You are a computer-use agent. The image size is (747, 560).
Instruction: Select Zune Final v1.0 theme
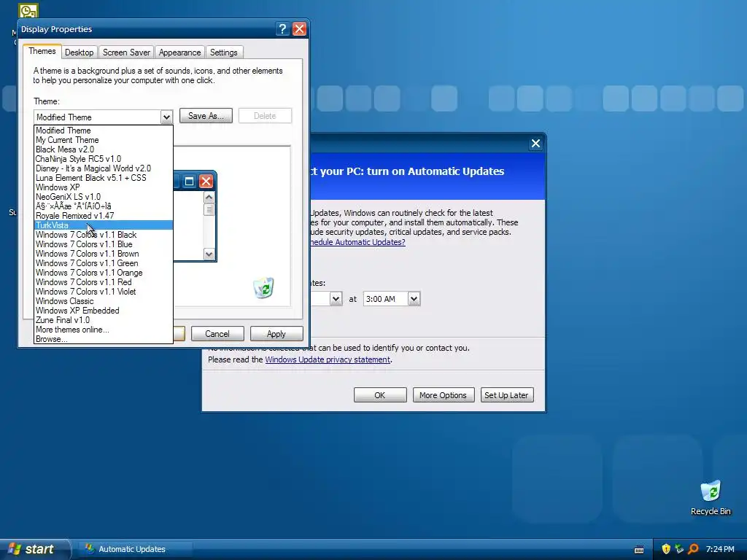(104, 320)
